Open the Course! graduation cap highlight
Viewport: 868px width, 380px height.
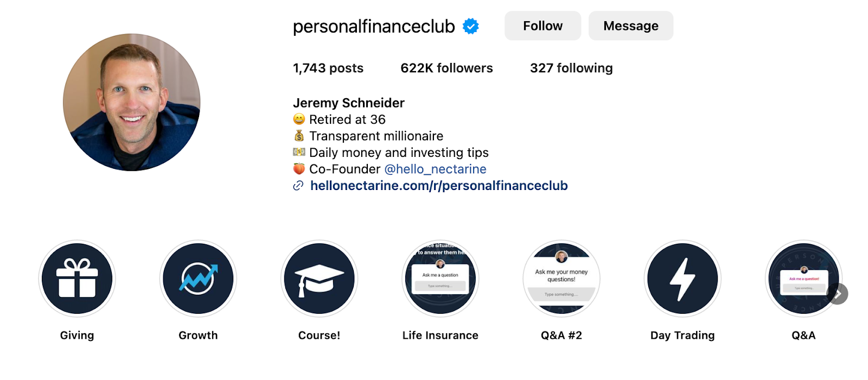coord(320,278)
